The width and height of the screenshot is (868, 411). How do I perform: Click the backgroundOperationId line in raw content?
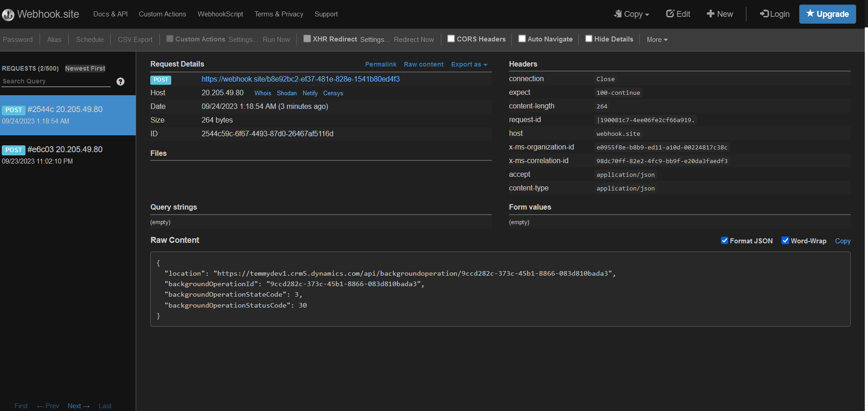(294, 284)
